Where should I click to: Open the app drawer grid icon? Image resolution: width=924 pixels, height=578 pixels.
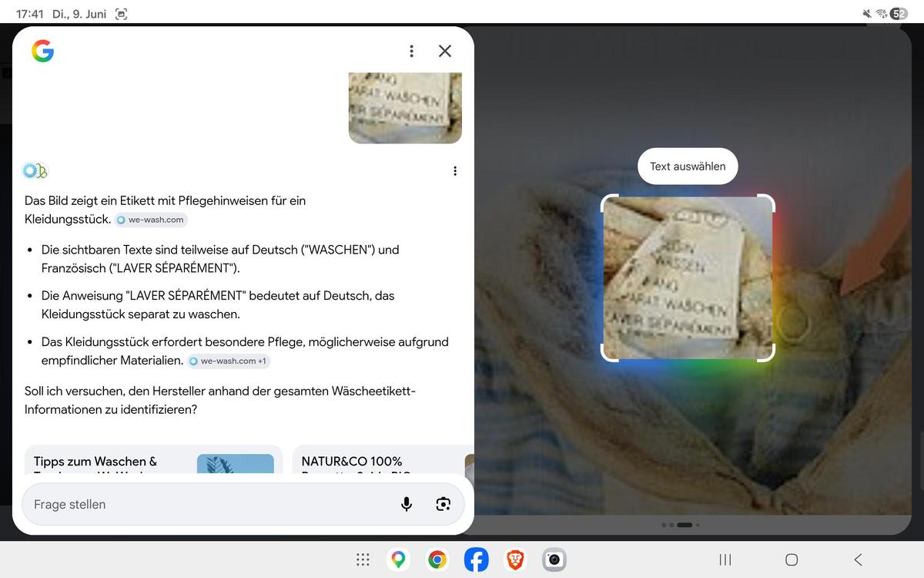tap(363, 560)
